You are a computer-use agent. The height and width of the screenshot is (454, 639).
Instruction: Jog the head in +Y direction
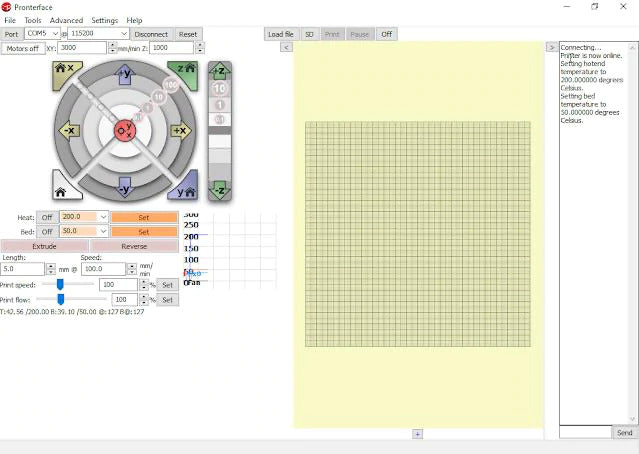coord(125,74)
